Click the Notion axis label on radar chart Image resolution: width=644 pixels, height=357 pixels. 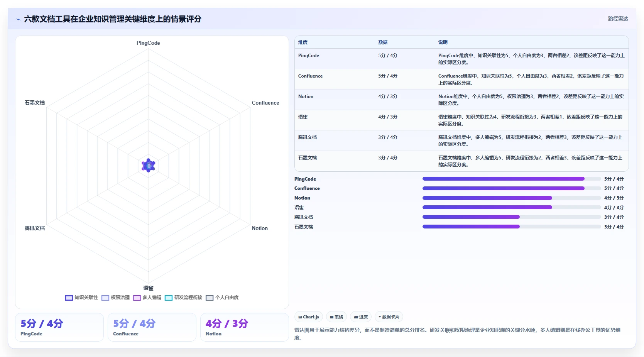[260, 228]
